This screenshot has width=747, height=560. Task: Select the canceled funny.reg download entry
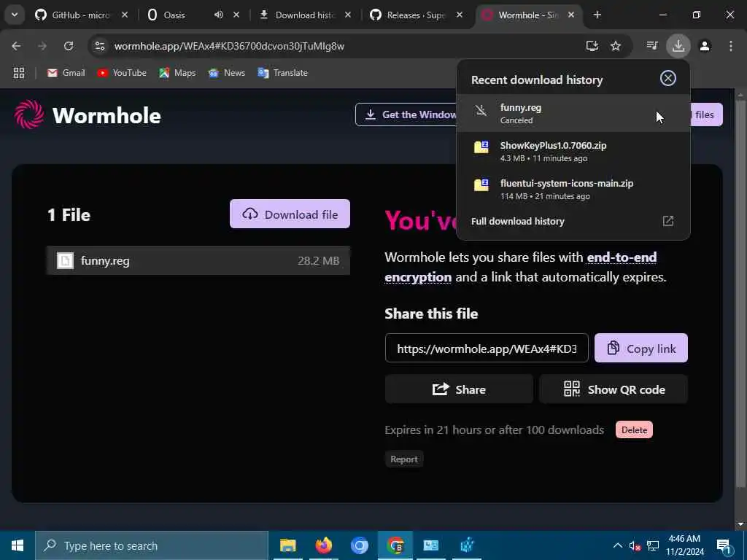(573, 113)
